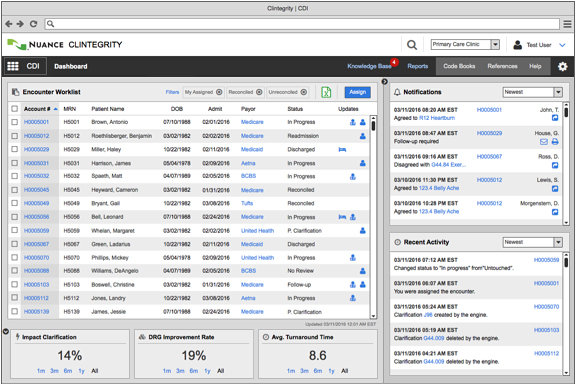Click message icon in John, T. notification
Viewport: 576px width, 384px height.
tap(555, 118)
